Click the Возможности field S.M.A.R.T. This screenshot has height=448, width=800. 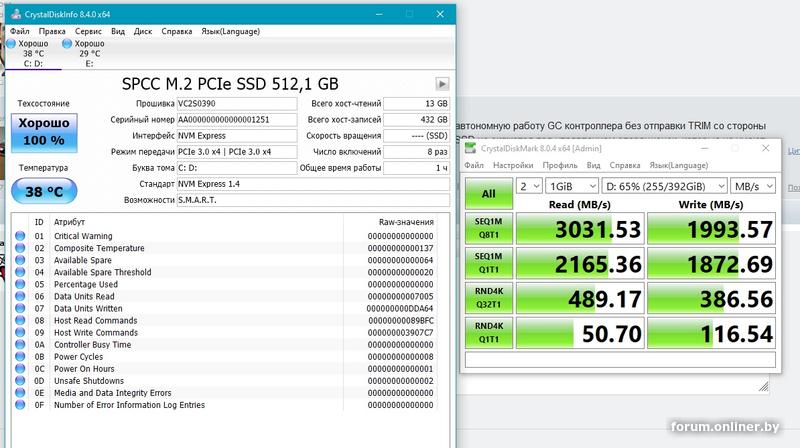coord(313,200)
